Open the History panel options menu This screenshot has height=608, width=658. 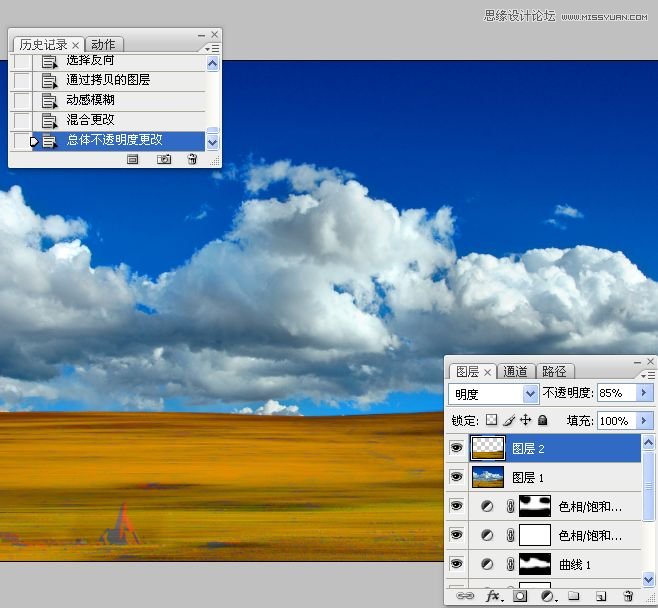pyautogui.click(x=212, y=48)
